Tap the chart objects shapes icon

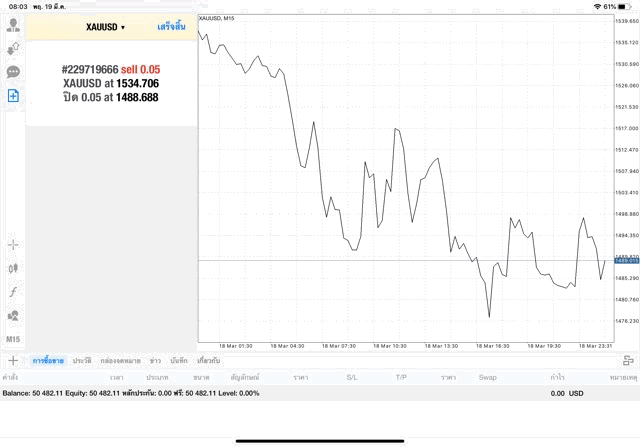tap(13, 315)
